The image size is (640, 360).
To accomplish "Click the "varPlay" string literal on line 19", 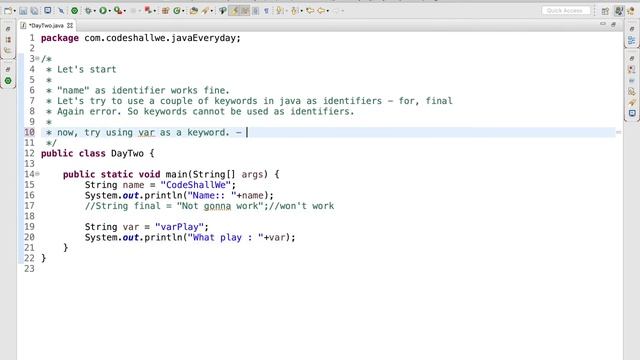I will [x=179, y=227].
